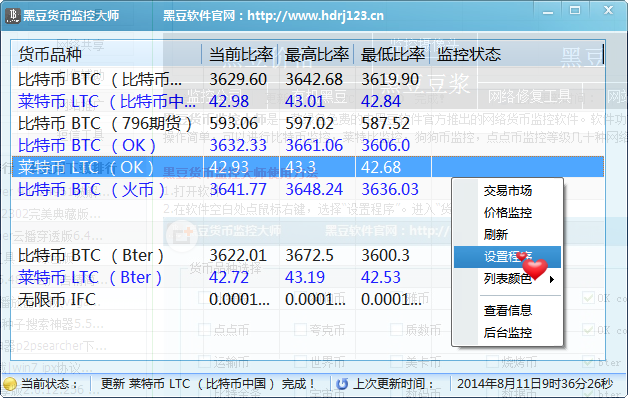The height and width of the screenshot is (398, 628).
Task: Click the lowest rate value 42.68
Action: (x=381, y=167)
